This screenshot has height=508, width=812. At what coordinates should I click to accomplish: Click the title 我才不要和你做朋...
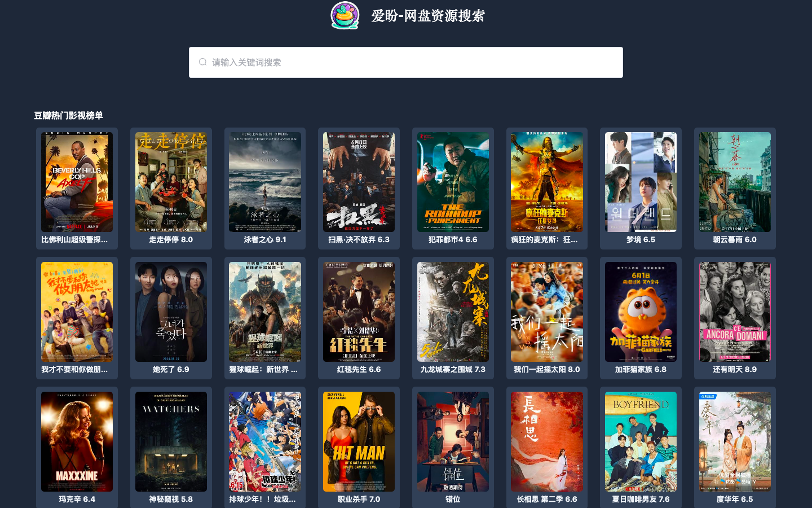click(x=74, y=369)
